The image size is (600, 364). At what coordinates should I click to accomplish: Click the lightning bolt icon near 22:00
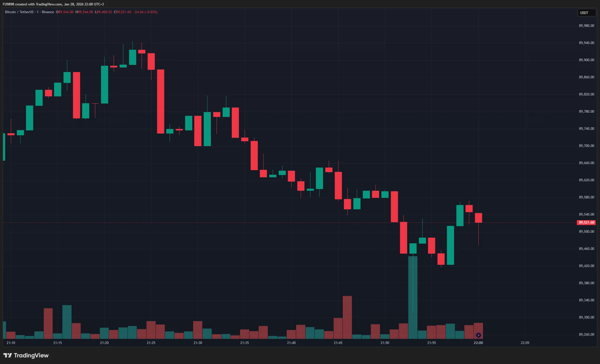click(x=478, y=335)
